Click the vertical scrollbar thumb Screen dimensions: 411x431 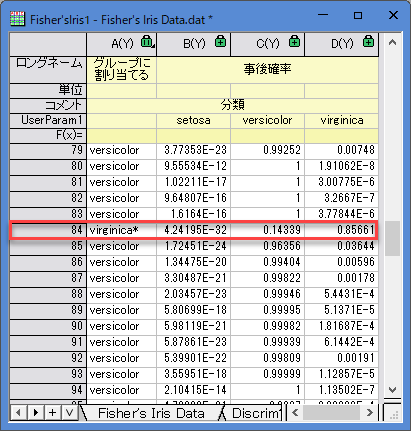[392, 238]
